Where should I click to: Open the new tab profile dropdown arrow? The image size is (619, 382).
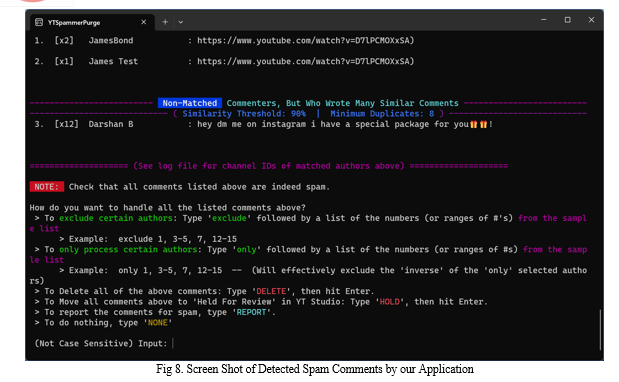[x=181, y=22]
